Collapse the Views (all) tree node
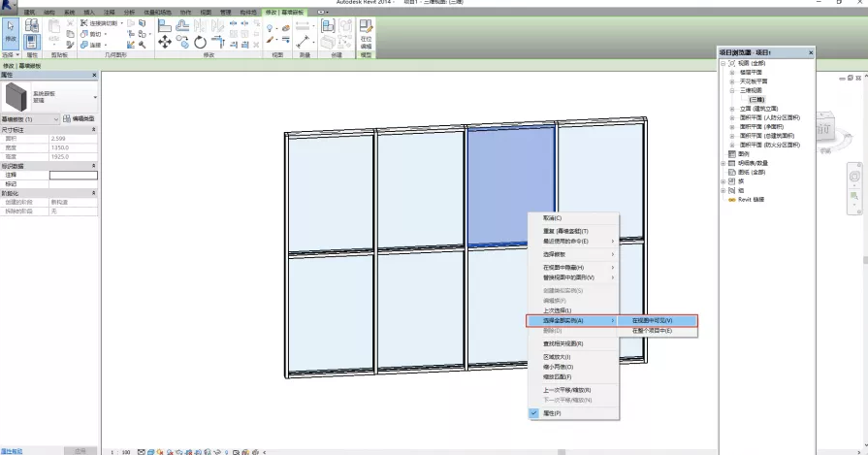Image resolution: width=868 pixels, height=455 pixels. tap(723, 63)
